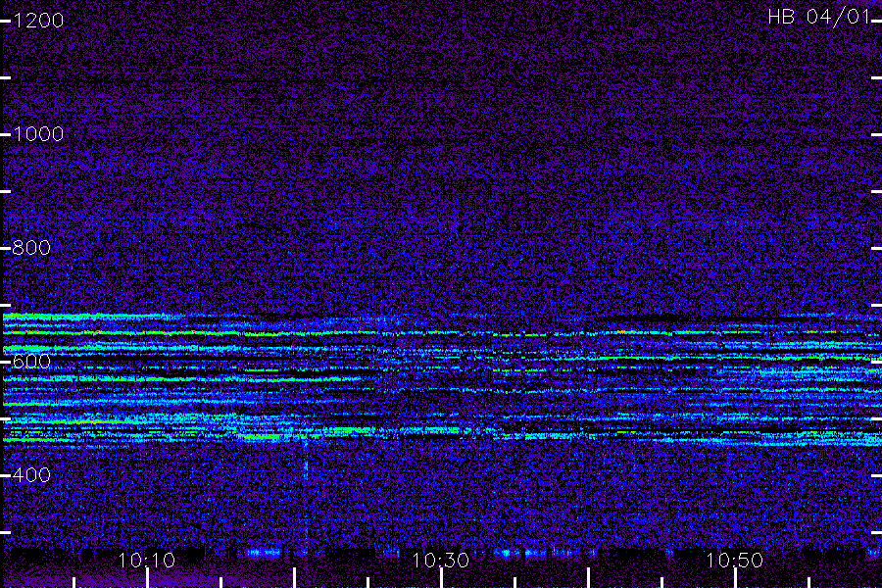Click the 400 axis label
Image resolution: width=882 pixels, height=588 pixels.
click(31, 475)
